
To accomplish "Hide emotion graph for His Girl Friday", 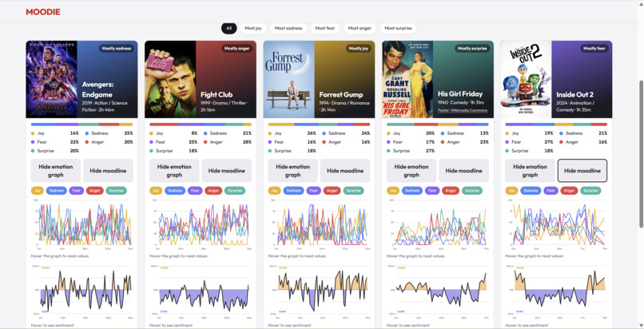I will (x=411, y=171).
